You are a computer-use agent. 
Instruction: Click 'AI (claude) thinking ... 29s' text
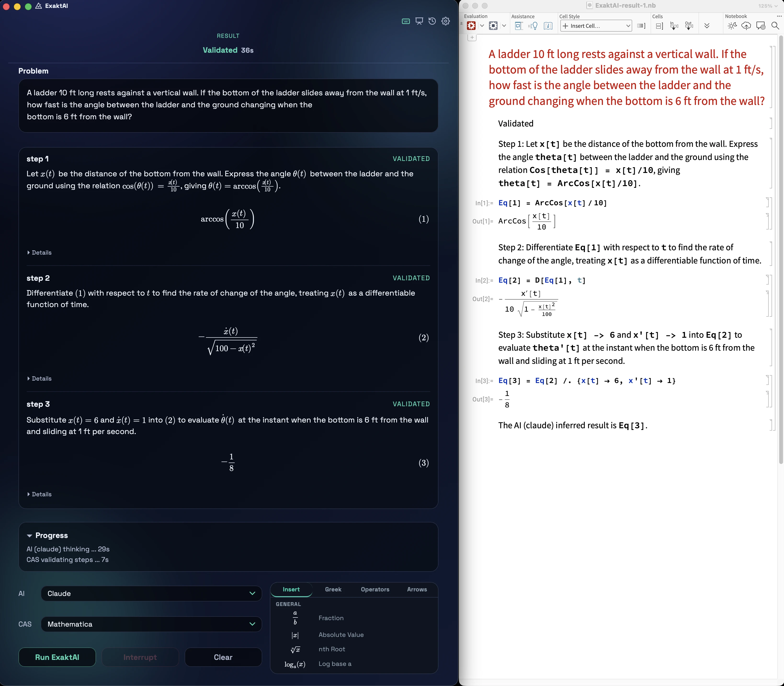pos(68,549)
